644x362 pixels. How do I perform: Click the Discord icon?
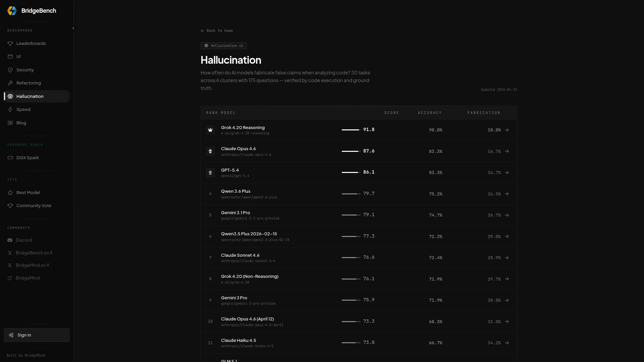coord(10,240)
